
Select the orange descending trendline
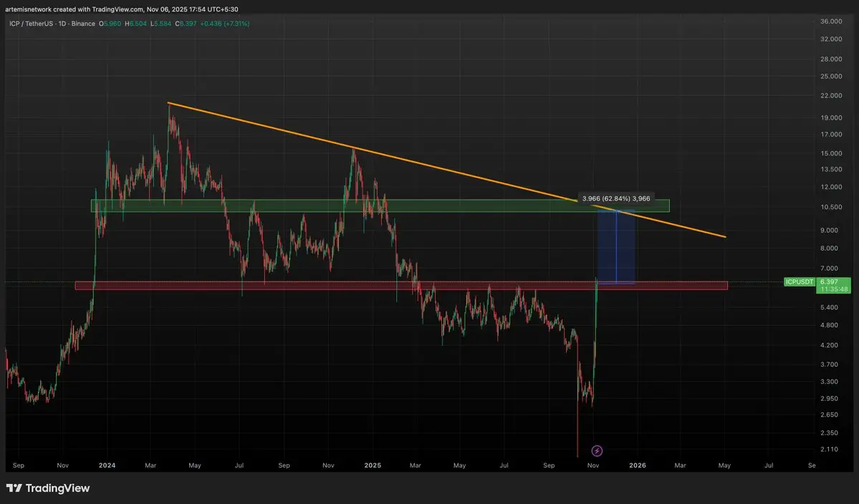point(446,170)
